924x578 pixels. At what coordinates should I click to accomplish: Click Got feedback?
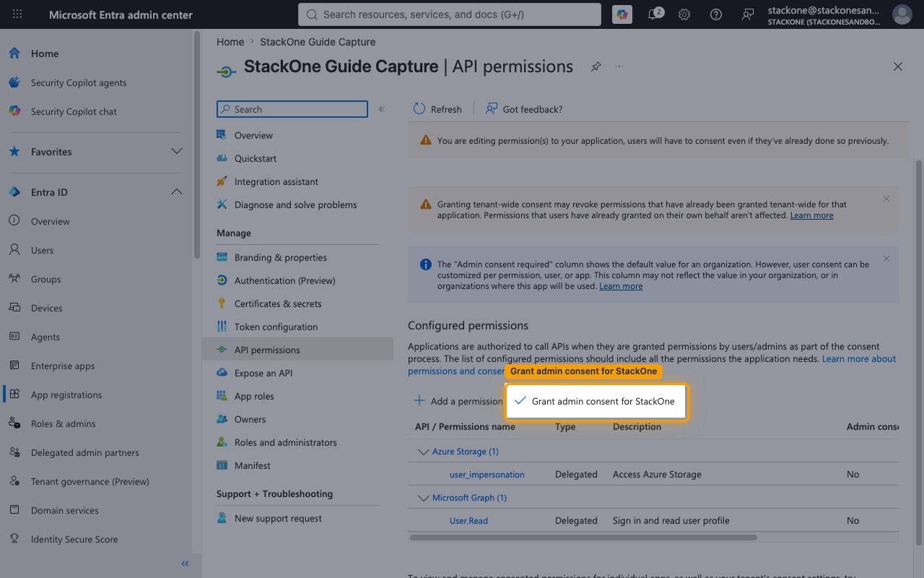(x=524, y=109)
